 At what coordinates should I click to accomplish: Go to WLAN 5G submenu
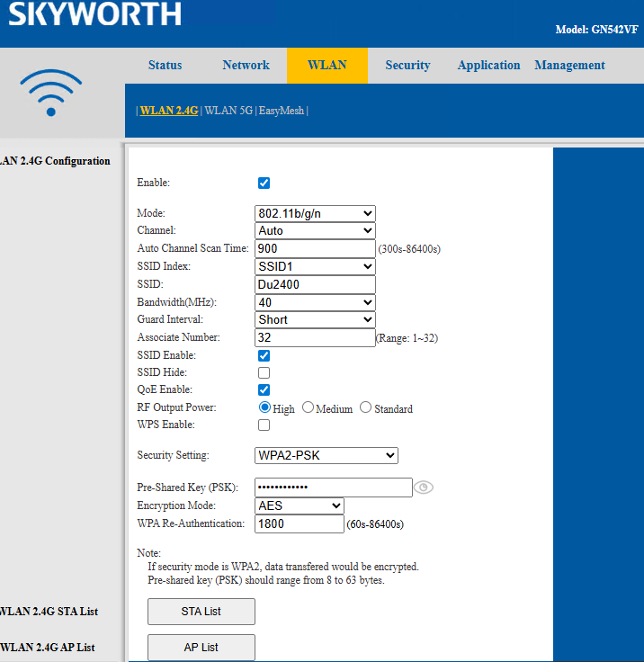coord(228,111)
